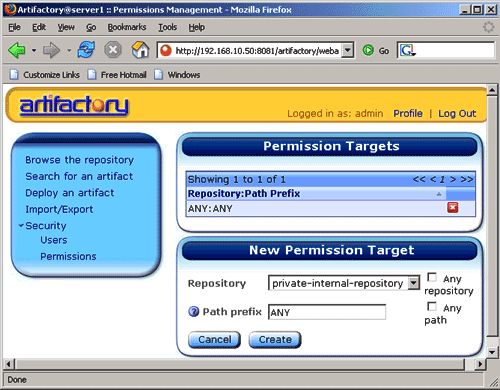The image size is (500, 390).
Task: Open the Customize Links bookmark
Action: pos(45,75)
